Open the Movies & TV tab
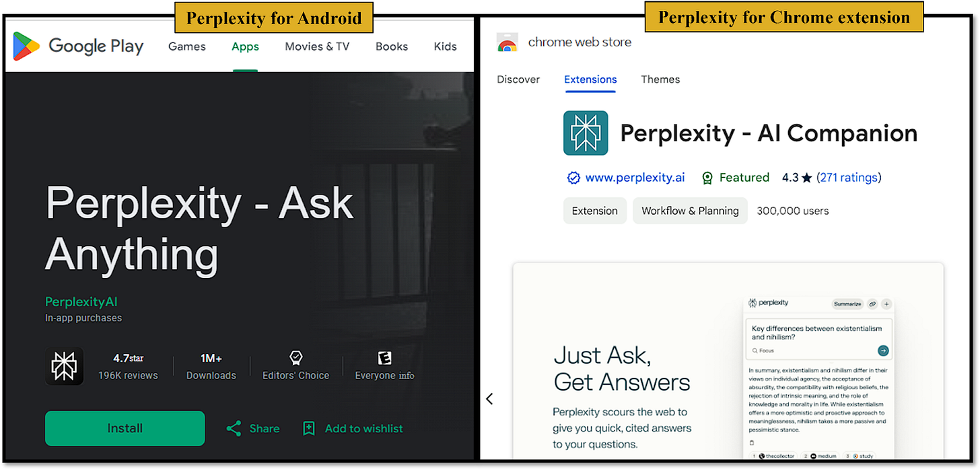Screen dimensions: 980x470 click(x=317, y=46)
